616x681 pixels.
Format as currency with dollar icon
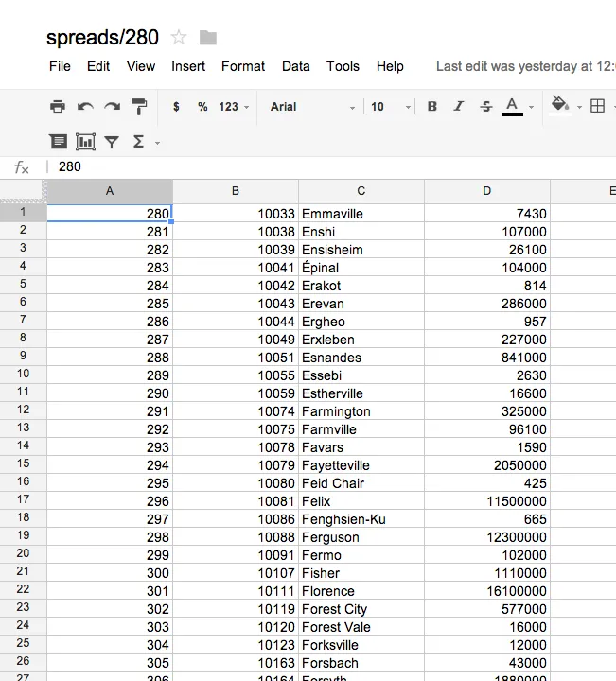(x=176, y=106)
